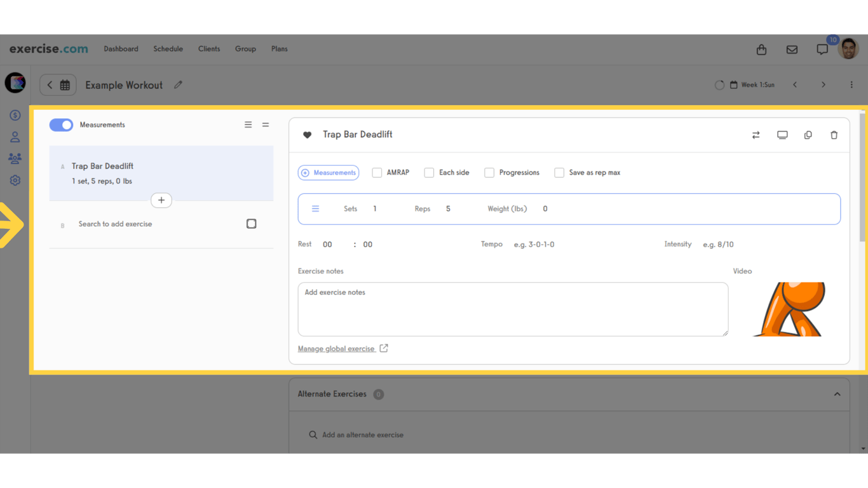Viewport: 868px width, 488px height.
Task: Edit workout name with the pencil icon
Action: point(179,85)
